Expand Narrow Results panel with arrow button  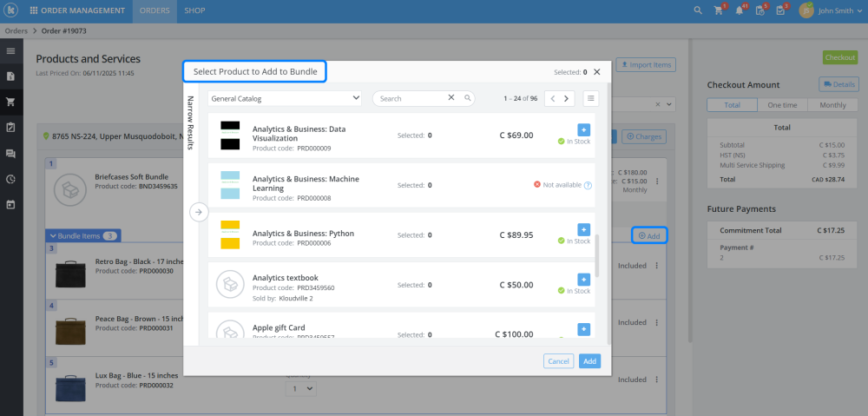point(199,212)
